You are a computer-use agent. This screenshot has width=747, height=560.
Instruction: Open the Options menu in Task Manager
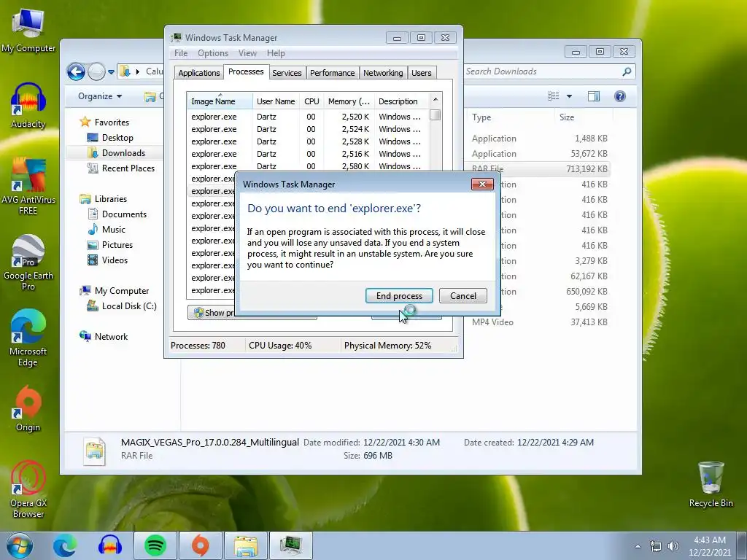coord(213,52)
